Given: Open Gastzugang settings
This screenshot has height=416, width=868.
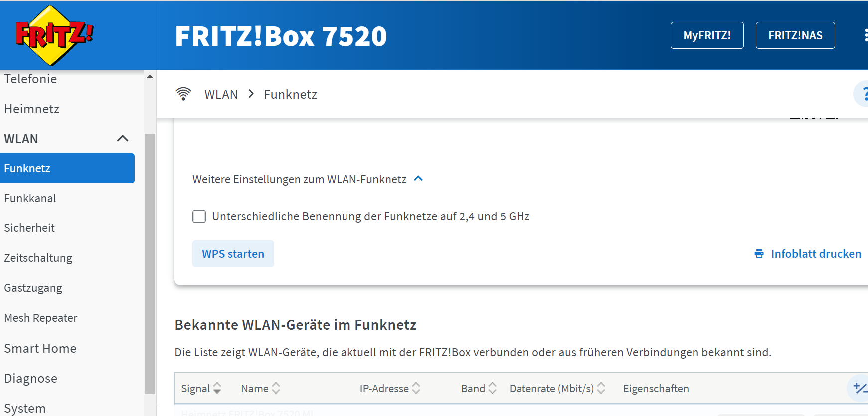Looking at the screenshot, I should [33, 288].
